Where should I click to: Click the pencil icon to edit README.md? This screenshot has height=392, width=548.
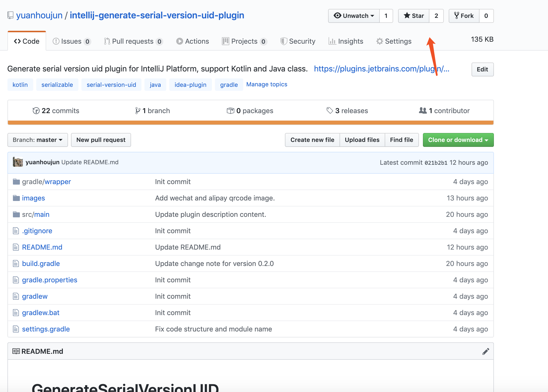(x=486, y=351)
